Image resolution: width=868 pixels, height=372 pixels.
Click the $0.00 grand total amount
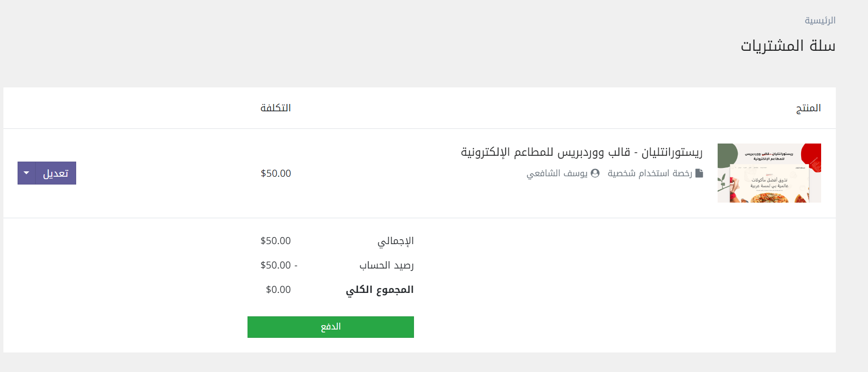(278, 289)
